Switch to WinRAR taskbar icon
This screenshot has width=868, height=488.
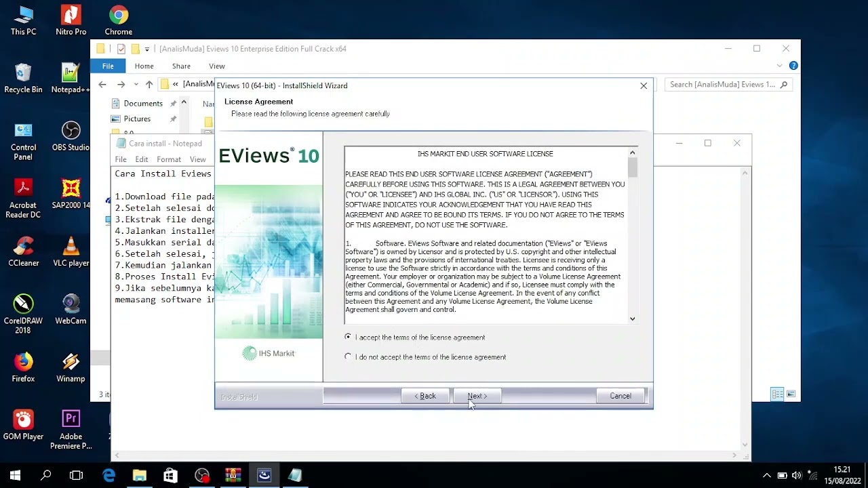point(233,475)
